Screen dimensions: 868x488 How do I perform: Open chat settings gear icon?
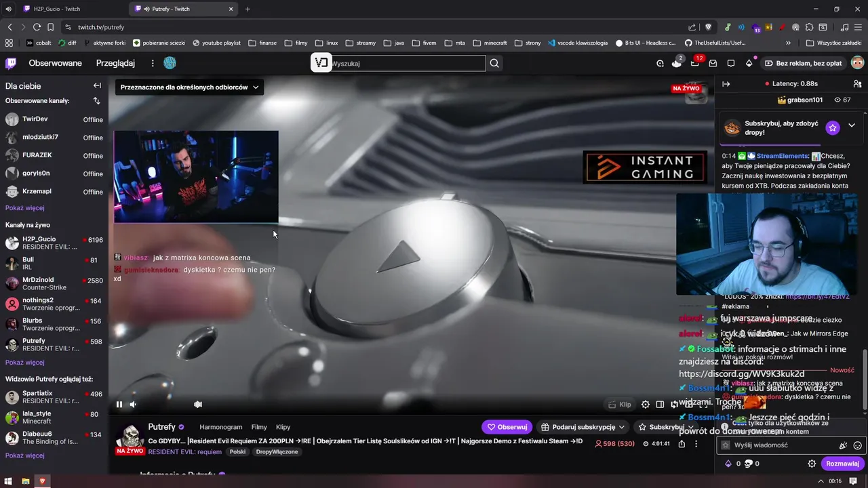click(x=812, y=464)
